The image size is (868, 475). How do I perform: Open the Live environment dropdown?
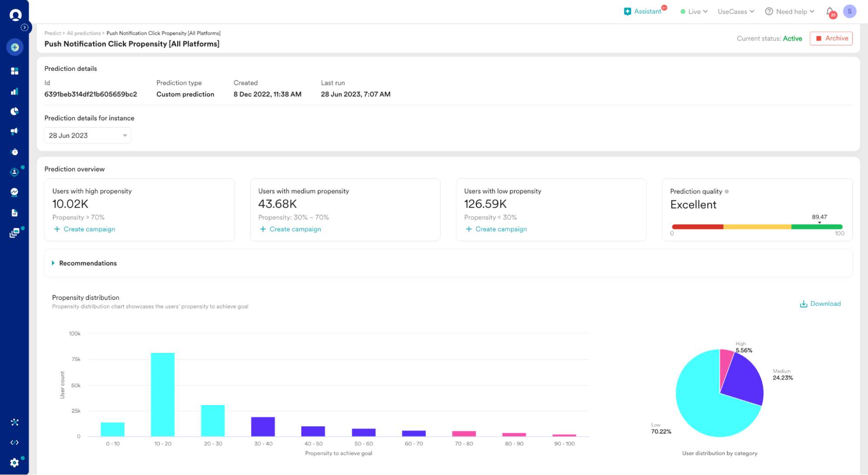[694, 12]
